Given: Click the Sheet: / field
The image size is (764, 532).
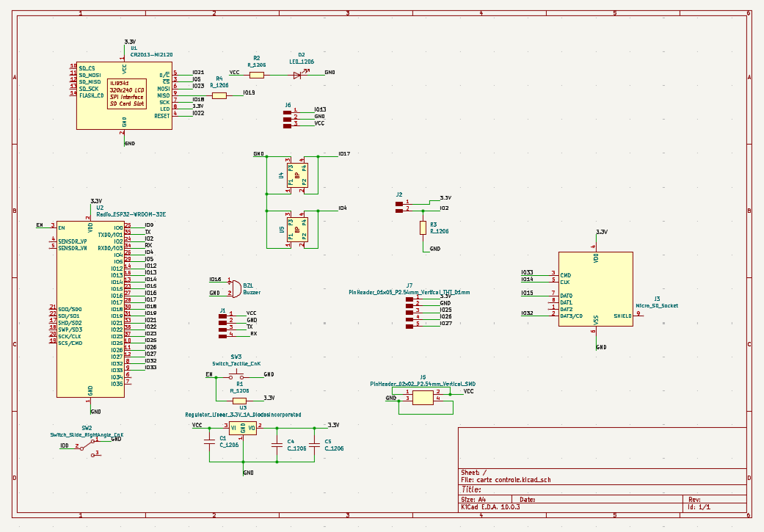Looking at the screenshot, I should 473,472.
